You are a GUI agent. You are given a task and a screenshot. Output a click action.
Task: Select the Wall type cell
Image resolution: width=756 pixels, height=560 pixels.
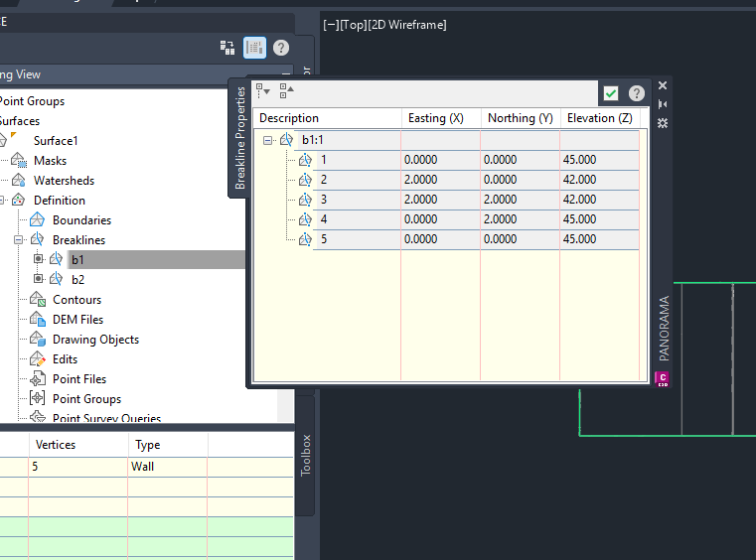click(168, 467)
